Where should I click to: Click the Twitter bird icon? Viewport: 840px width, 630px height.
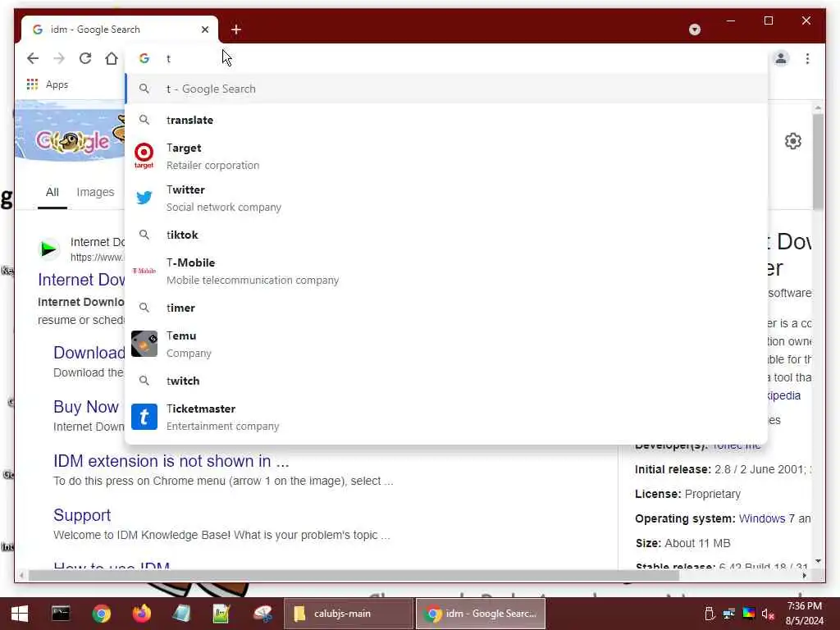pos(144,198)
